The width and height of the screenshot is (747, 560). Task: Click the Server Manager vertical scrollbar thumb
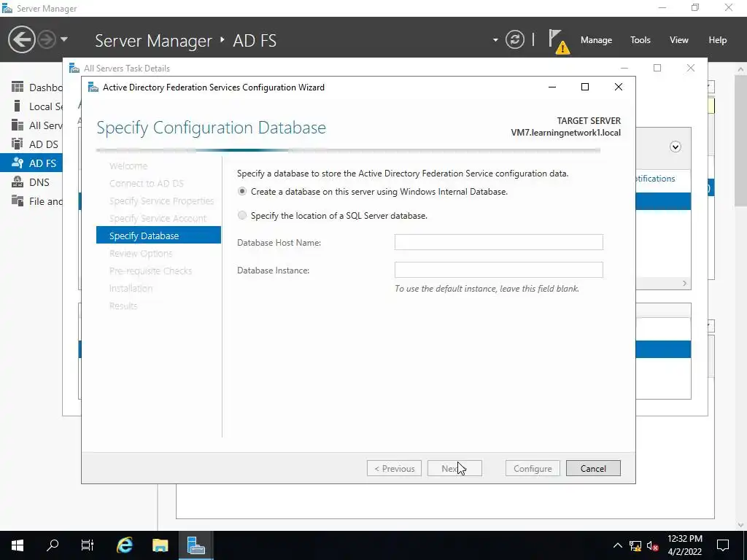coord(741,141)
